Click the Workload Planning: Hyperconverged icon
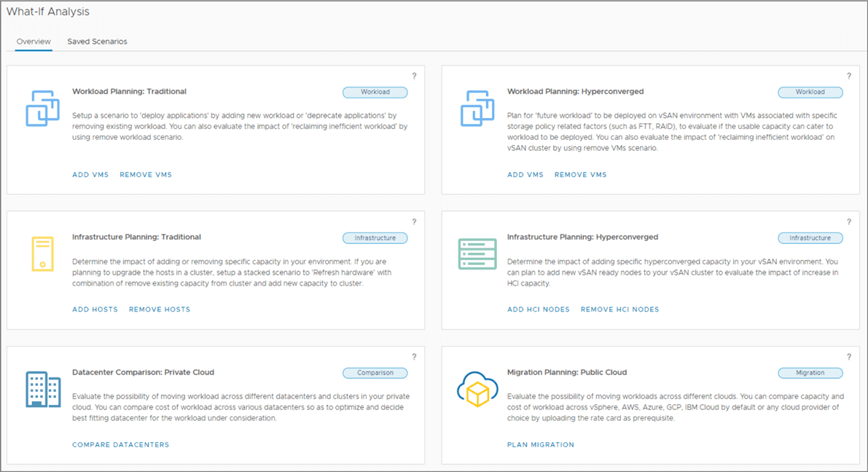The width and height of the screenshot is (868, 472). 477,109
